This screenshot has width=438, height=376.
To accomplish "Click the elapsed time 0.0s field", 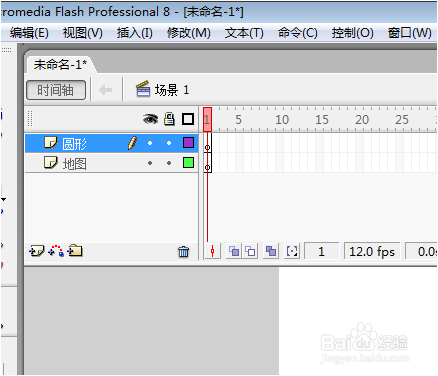I will (x=422, y=251).
